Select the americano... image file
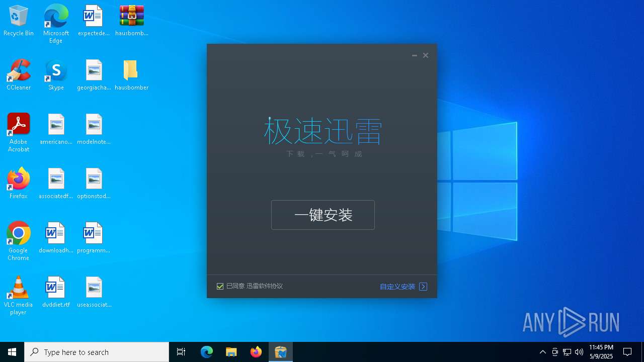Screen dimensions: 644x362 [x=56, y=130]
